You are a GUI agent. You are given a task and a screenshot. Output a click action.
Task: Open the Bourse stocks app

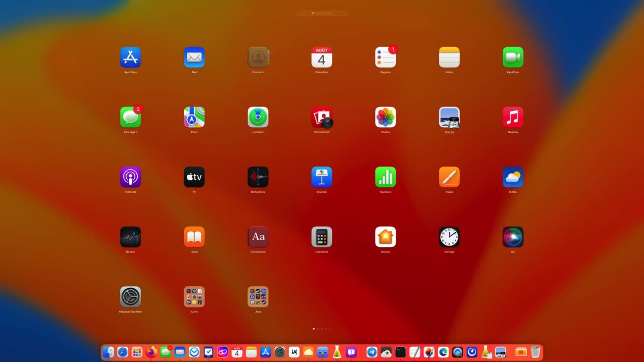click(x=130, y=237)
